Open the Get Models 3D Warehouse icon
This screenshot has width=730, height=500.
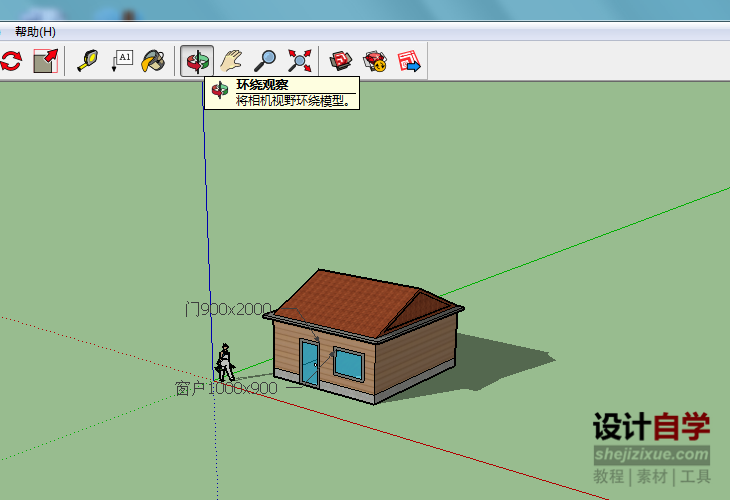pyautogui.click(x=342, y=61)
